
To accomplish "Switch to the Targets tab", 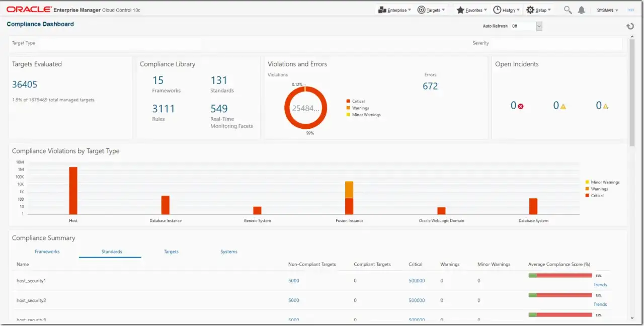I will [x=171, y=252].
